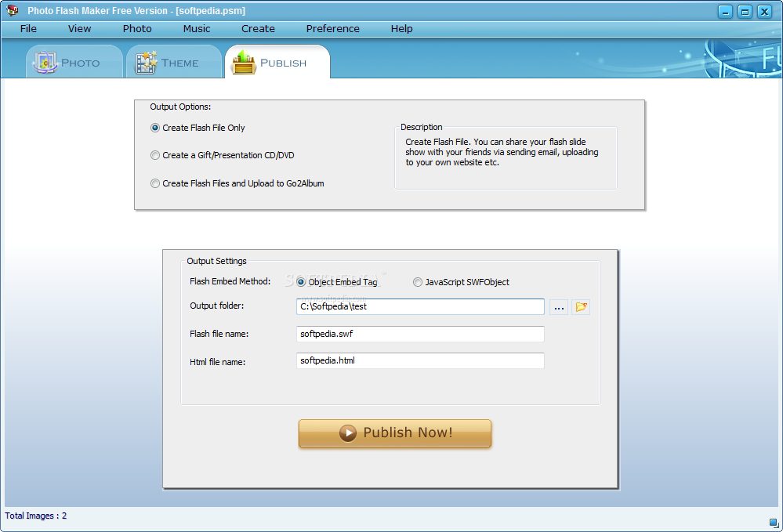Click the status bar corner icon
Viewport: 783px width, 532px height.
[774, 523]
